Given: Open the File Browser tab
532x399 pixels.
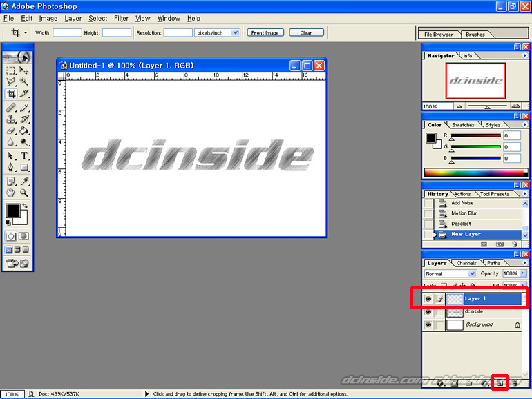Looking at the screenshot, I should pyautogui.click(x=439, y=35).
